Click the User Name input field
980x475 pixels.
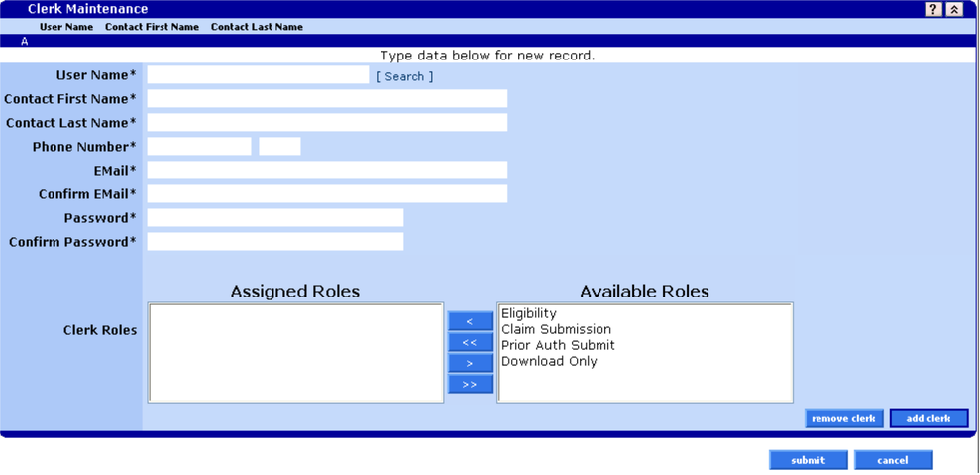(258, 75)
